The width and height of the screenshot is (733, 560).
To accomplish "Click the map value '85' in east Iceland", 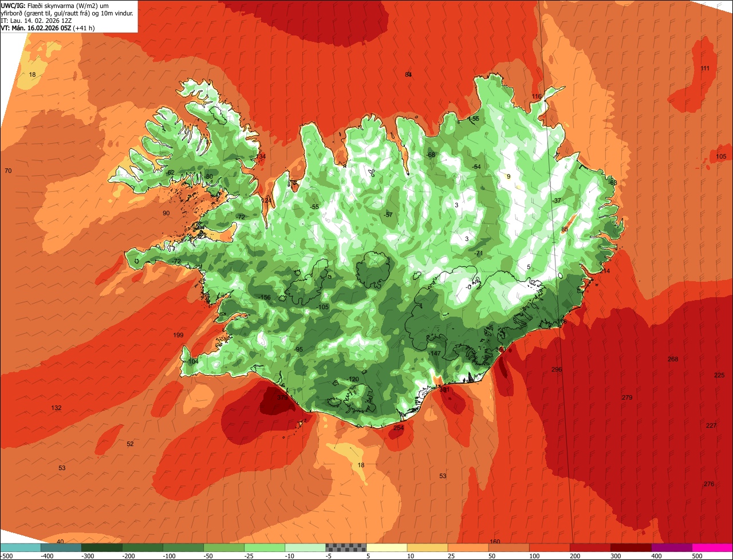I will click(565, 229).
